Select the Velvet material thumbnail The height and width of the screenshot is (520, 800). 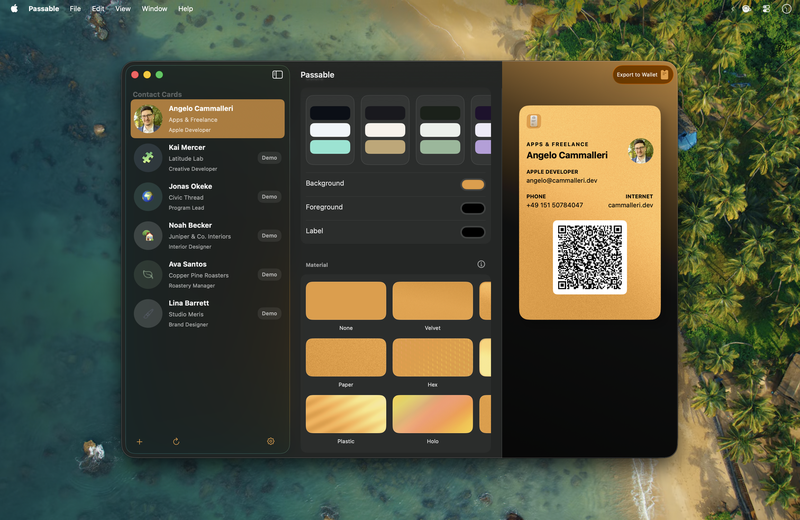pos(433,301)
